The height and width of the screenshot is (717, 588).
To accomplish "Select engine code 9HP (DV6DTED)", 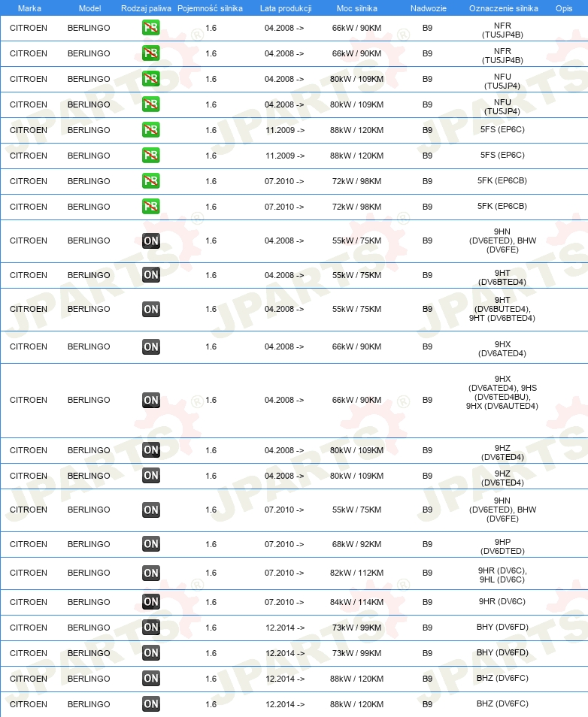I will 502,546.
